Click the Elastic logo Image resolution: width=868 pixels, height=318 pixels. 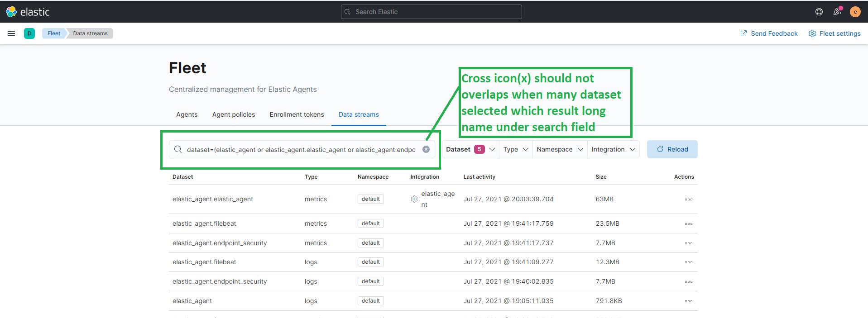(x=28, y=12)
